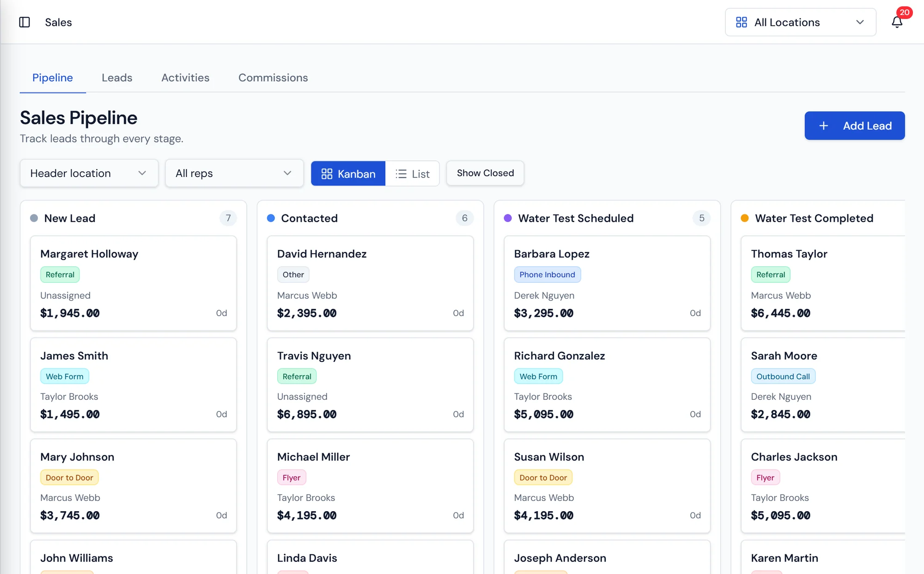Click the Show Closed button

[485, 173]
